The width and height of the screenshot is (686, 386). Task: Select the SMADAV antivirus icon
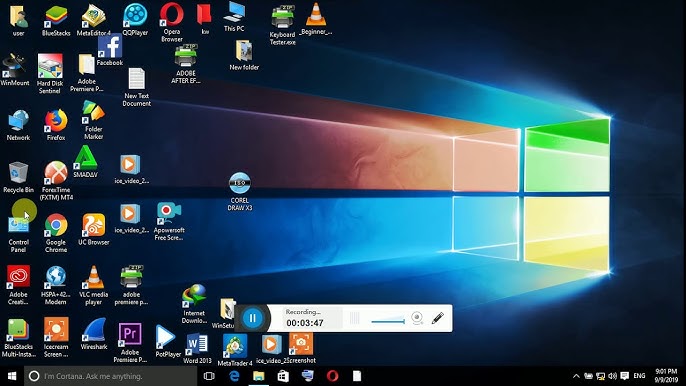[x=85, y=162]
